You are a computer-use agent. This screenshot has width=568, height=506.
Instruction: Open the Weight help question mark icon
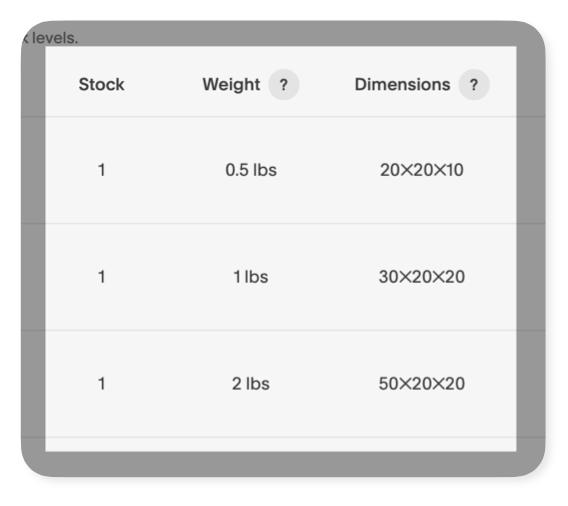tap(284, 85)
